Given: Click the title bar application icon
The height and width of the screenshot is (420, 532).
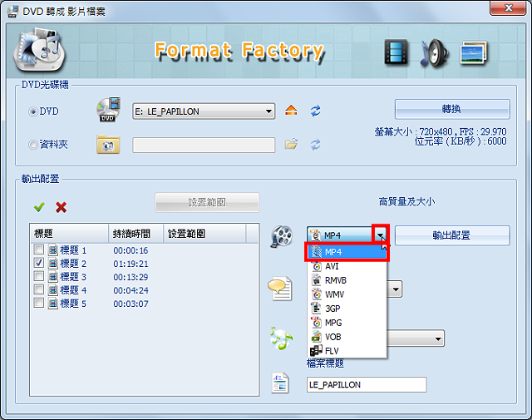Looking at the screenshot, I should 12,12.
